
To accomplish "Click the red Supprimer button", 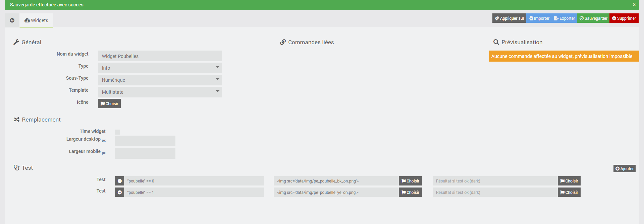I will click(x=624, y=18).
